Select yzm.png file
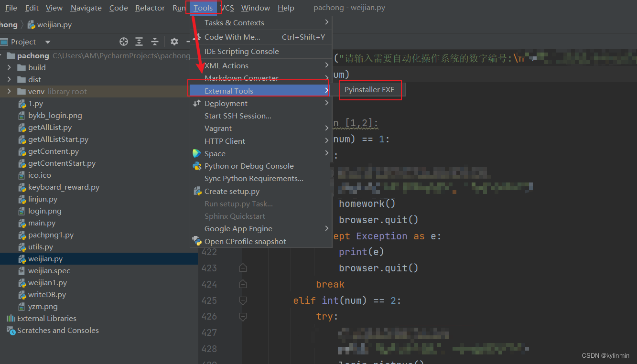The height and width of the screenshot is (364, 637). coord(43,306)
